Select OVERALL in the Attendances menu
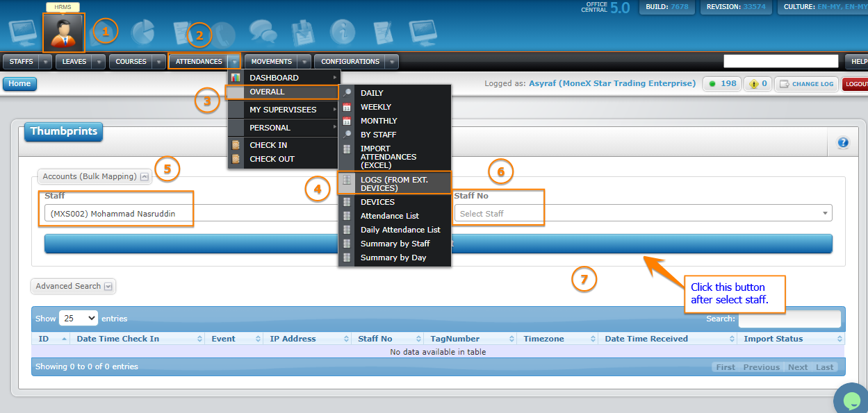This screenshot has height=413, width=868. pos(282,92)
